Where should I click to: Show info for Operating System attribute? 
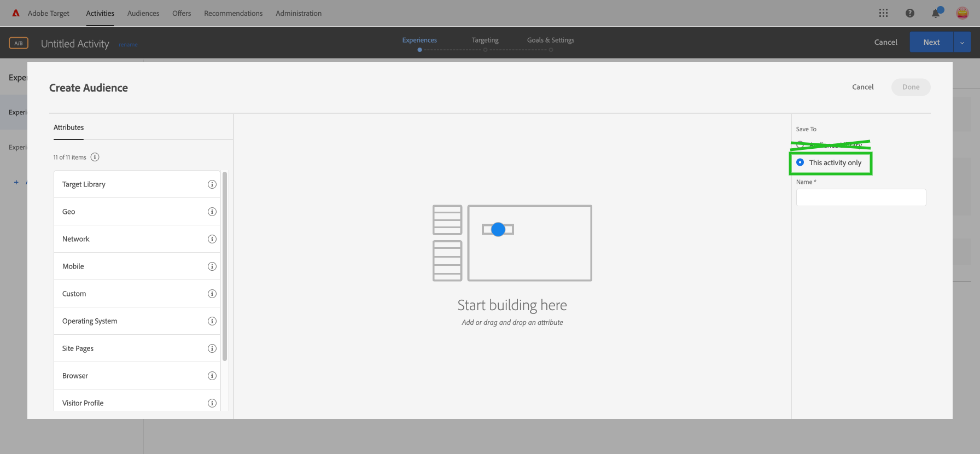point(212,321)
